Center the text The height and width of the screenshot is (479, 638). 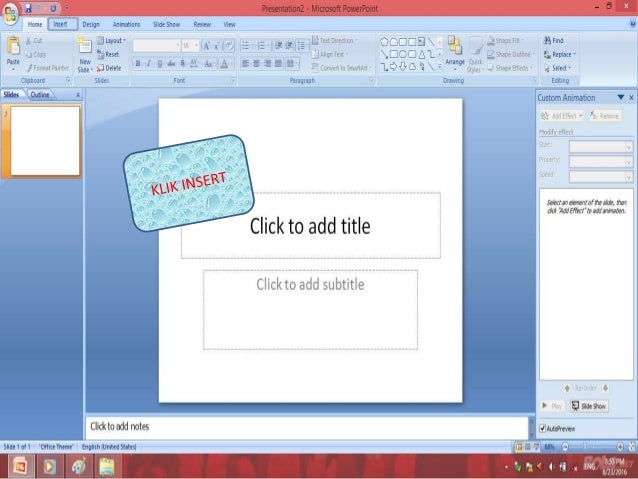point(256,63)
